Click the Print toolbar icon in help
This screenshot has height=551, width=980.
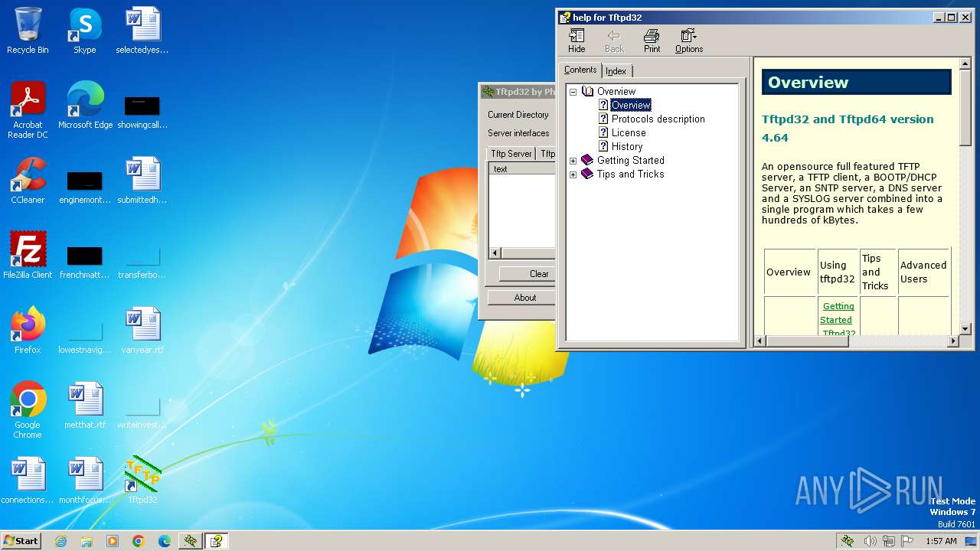click(652, 41)
